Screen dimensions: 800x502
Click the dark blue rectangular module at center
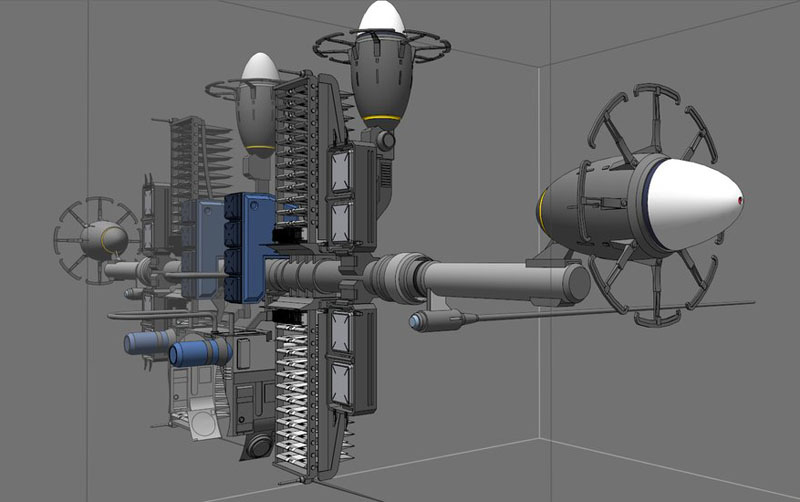[250, 245]
